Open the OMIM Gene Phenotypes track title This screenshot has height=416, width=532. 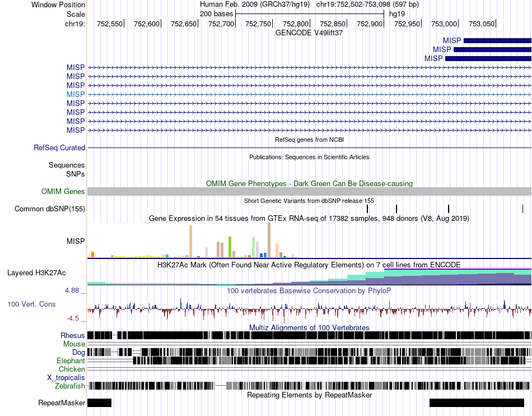click(x=309, y=184)
